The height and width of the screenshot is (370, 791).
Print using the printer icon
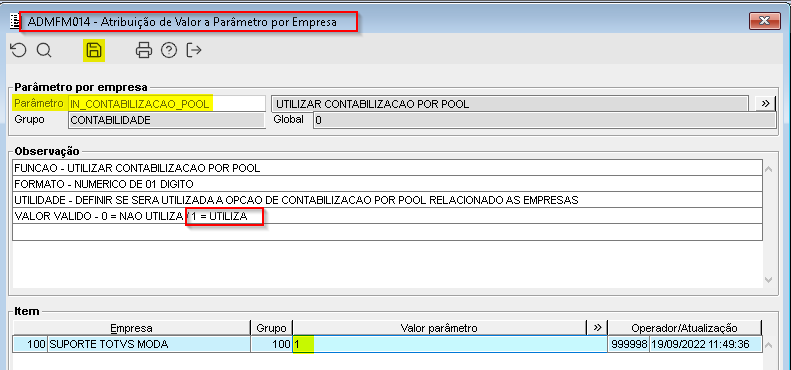[144, 50]
